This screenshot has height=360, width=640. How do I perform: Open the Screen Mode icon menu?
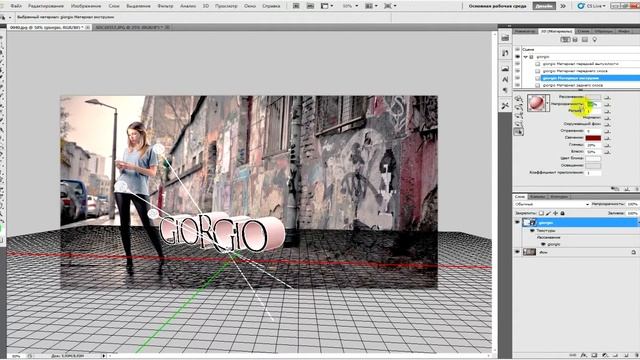pos(390,6)
